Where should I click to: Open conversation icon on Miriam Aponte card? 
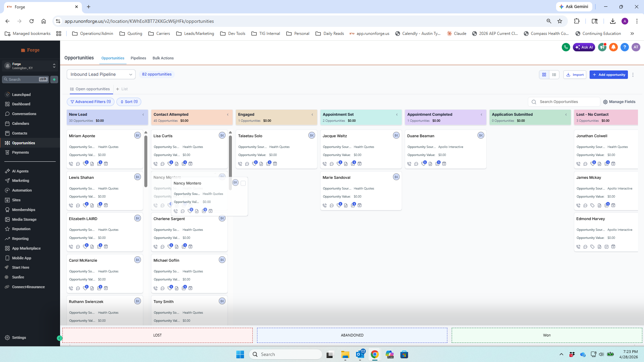click(78, 164)
